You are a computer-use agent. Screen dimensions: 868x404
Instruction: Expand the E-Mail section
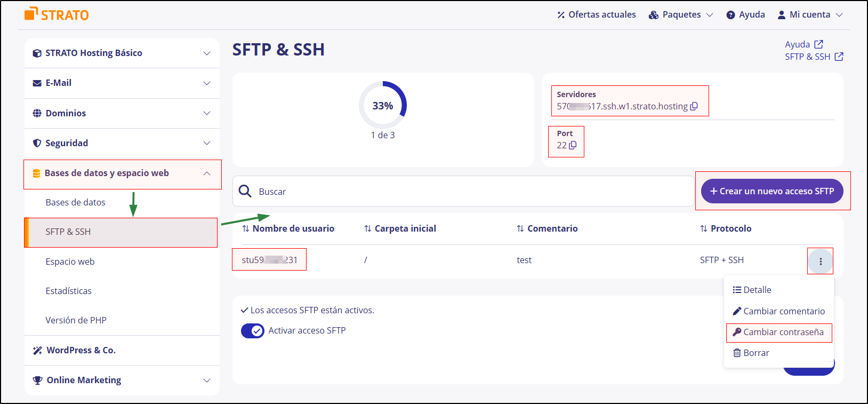(x=122, y=83)
